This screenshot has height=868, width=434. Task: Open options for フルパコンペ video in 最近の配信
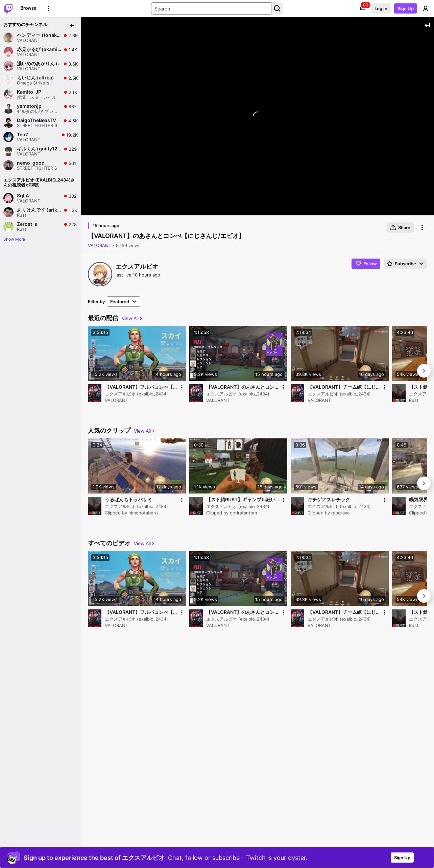pyautogui.click(x=182, y=387)
